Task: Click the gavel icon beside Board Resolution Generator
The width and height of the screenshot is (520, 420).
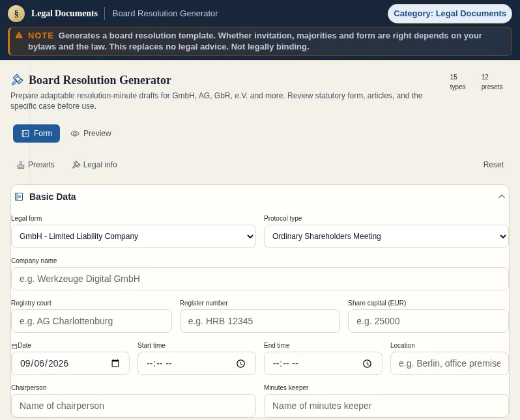Action: coord(17,80)
